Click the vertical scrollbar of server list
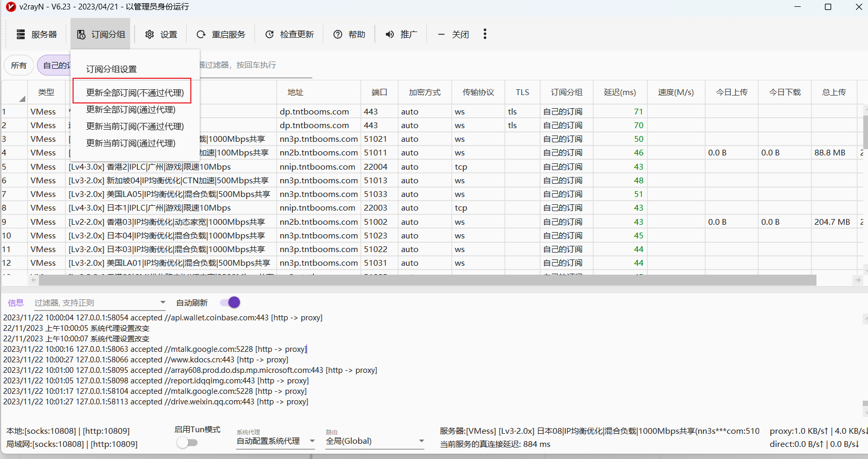 865,131
